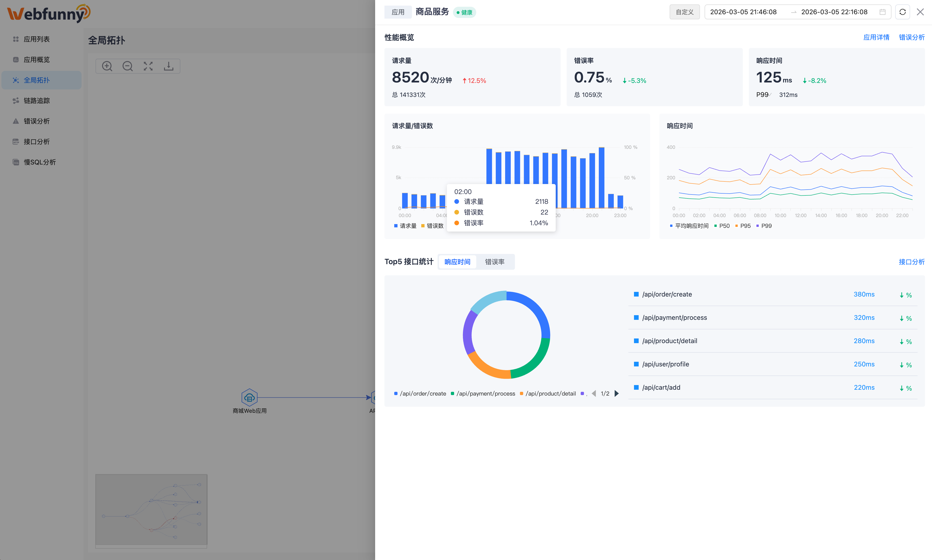Go to next donut legend page

coord(617,394)
